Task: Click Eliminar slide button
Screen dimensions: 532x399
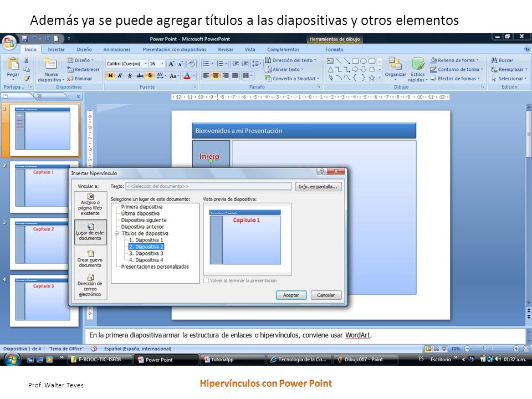Action: point(80,79)
